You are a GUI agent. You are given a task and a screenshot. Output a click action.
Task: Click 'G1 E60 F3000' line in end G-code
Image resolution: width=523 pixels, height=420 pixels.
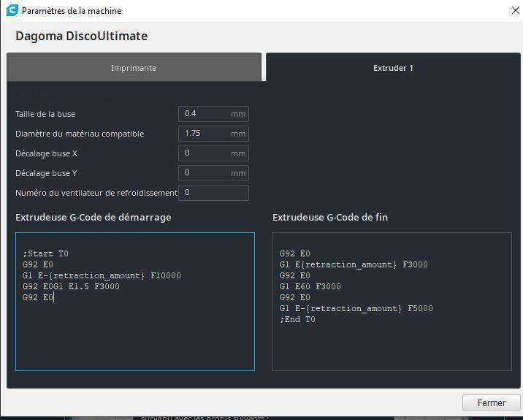tap(310, 286)
